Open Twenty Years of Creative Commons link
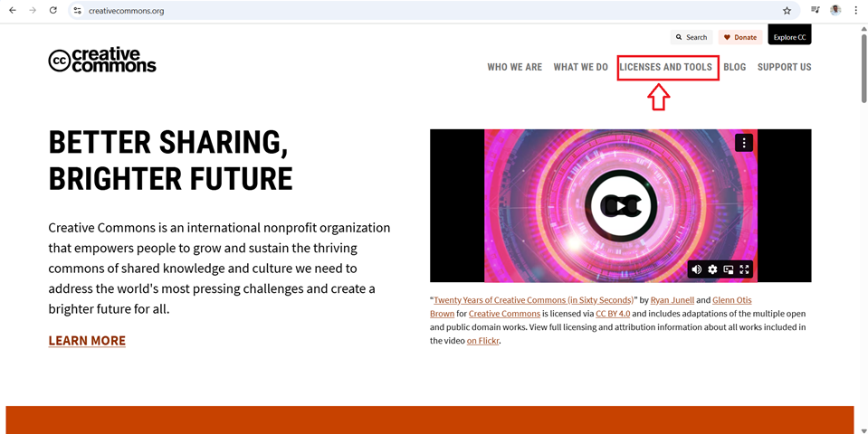 (x=533, y=300)
